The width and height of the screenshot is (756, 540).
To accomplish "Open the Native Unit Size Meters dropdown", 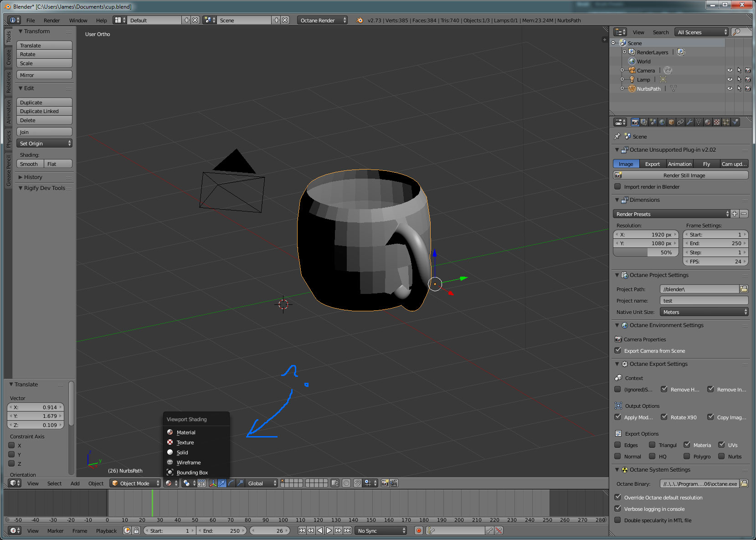I will (x=704, y=312).
